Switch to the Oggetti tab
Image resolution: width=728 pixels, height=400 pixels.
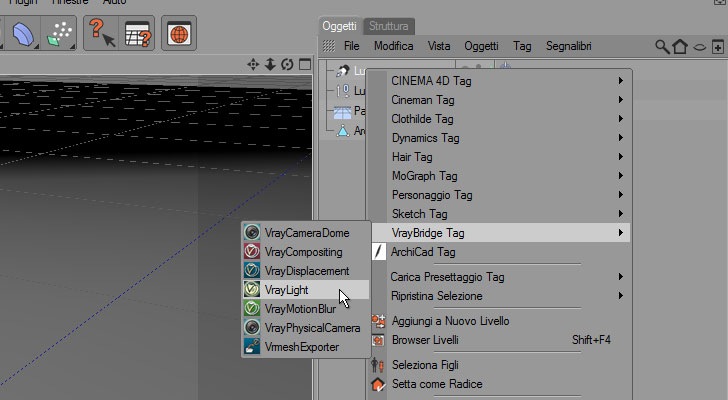(x=339, y=26)
